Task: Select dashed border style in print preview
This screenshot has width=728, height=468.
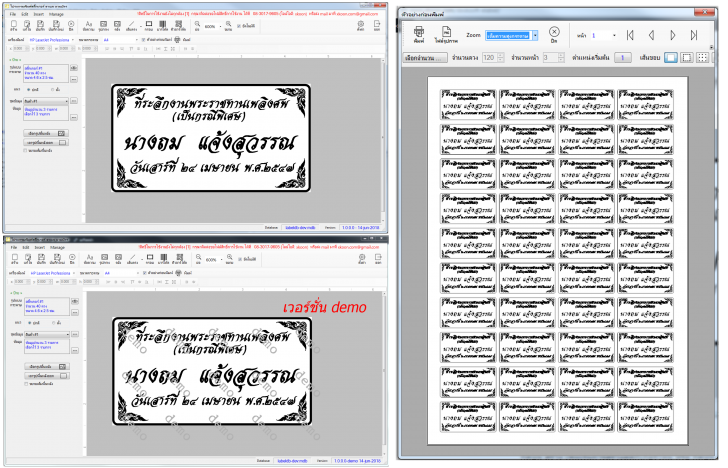Action: coord(687,58)
